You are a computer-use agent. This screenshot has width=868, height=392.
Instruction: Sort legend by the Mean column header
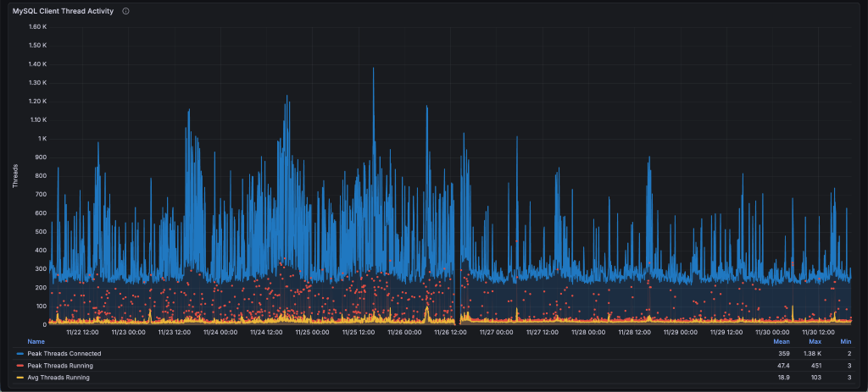point(781,341)
